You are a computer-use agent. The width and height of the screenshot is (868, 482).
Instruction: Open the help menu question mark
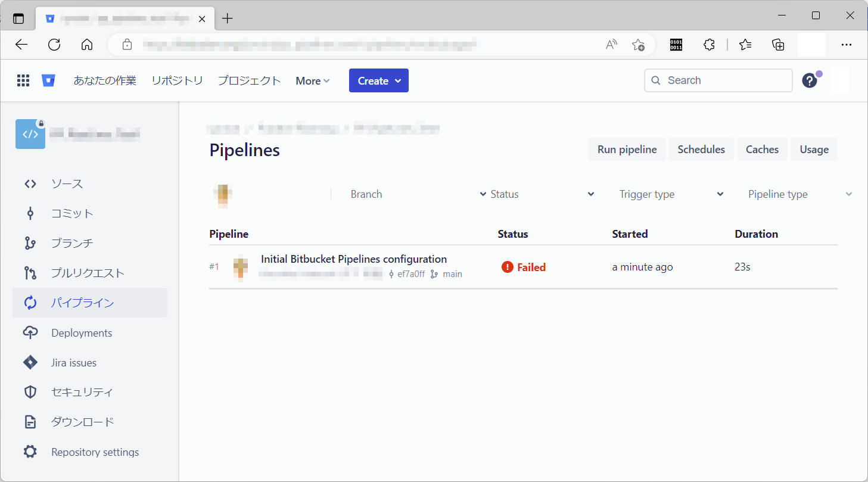tap(810, 80)
